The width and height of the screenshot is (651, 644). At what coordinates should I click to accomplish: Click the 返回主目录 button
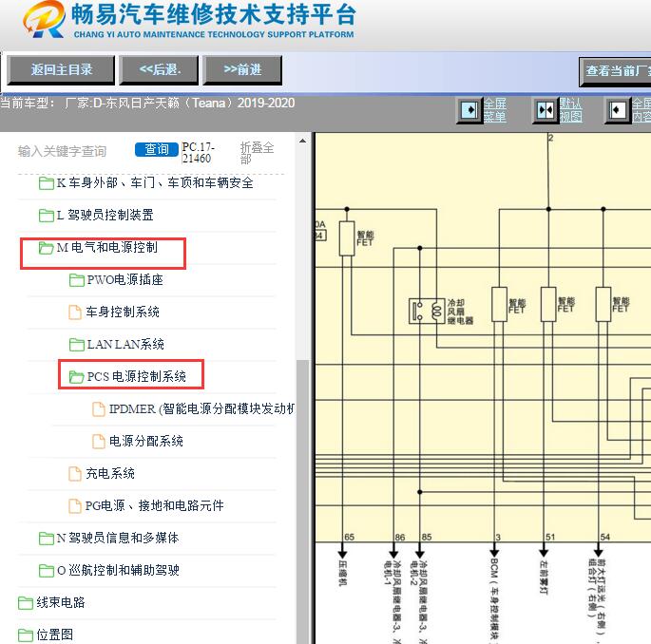(61, 69)
